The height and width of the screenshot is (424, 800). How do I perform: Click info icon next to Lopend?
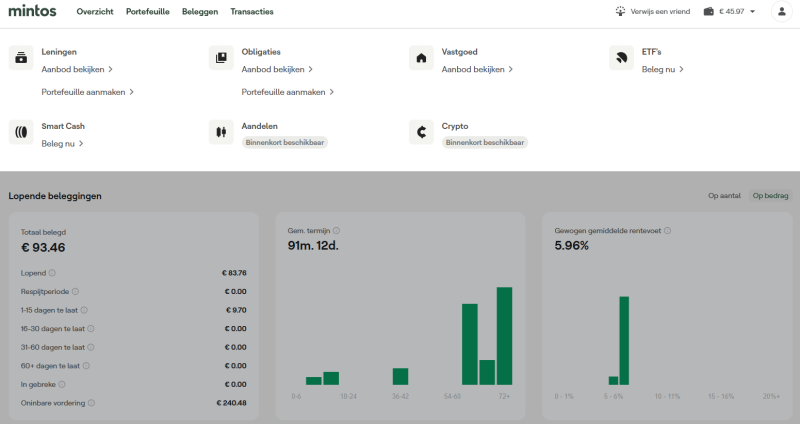point(52,273)
